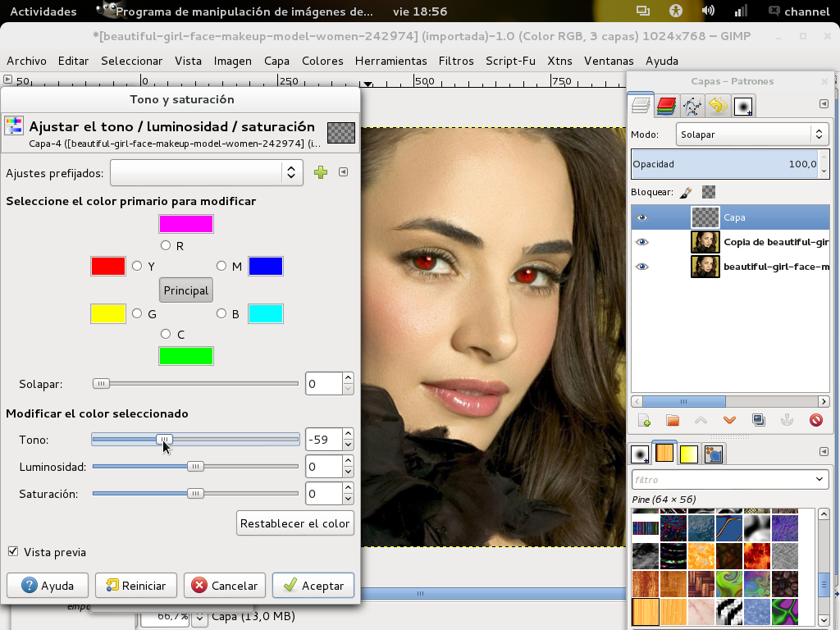840x630 pixels.
Task: Delete the selected Capa layer
Action: [816, 420]
